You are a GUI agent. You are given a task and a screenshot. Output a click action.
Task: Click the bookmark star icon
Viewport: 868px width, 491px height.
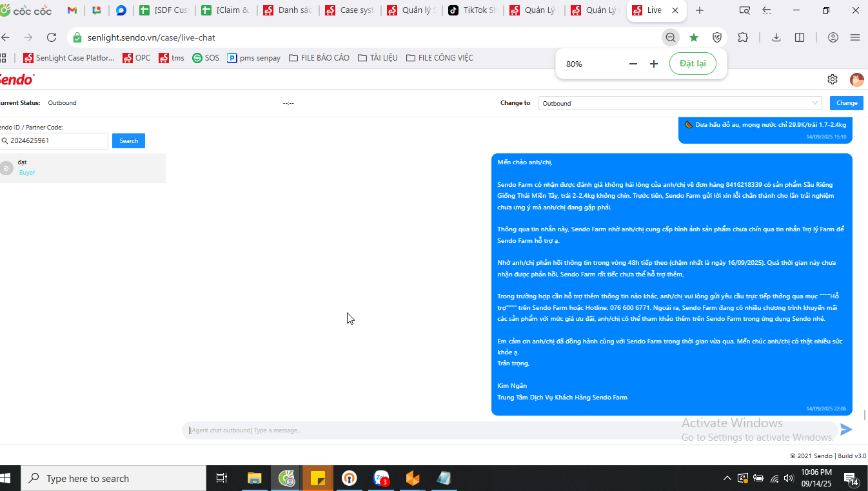point(694,37)
